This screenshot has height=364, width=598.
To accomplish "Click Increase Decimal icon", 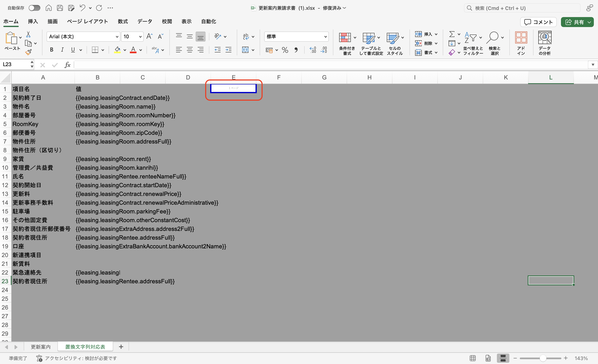I will tap(313, 50).
